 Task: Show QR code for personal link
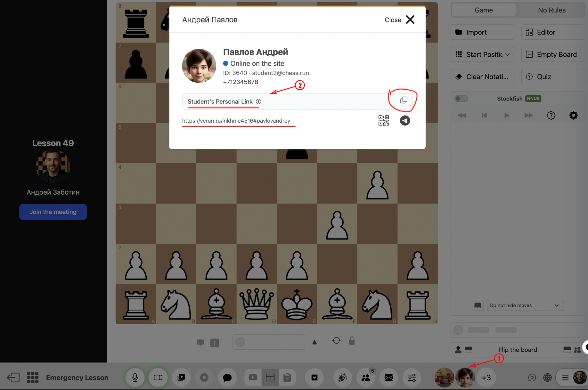pos(383,121)
